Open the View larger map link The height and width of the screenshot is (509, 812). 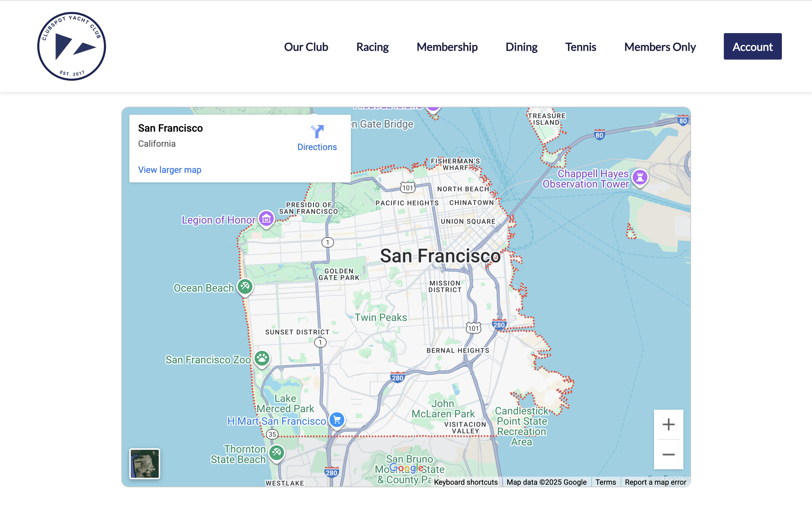click(170, 170)
